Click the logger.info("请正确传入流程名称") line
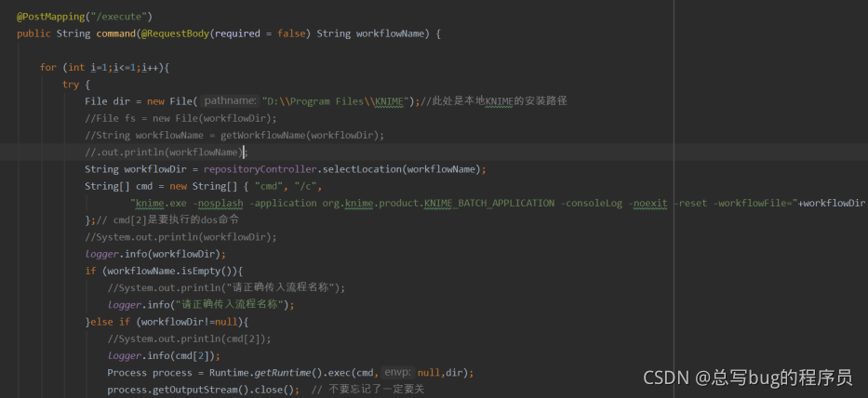The image size is (868, 398). 201,305
